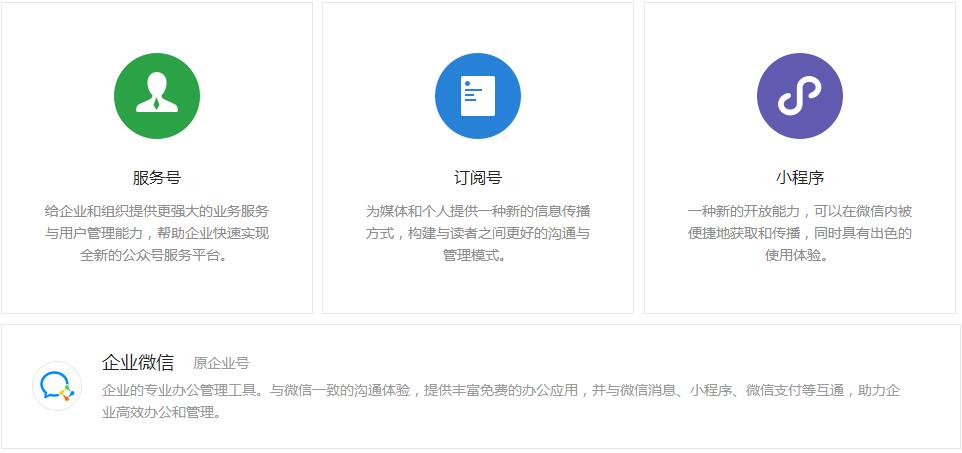Click the line 方式，构建与读者之间更好的沟通与

coord(477,233)
